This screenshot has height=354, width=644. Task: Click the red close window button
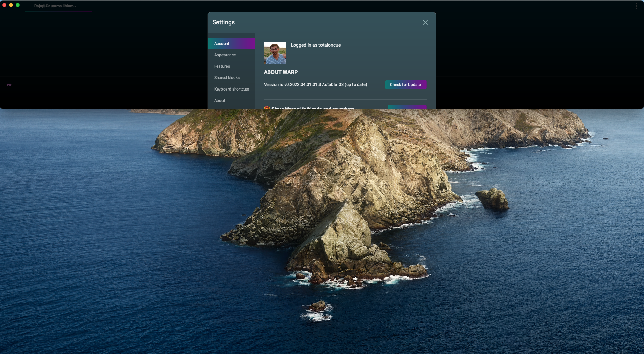click(4, 5)
